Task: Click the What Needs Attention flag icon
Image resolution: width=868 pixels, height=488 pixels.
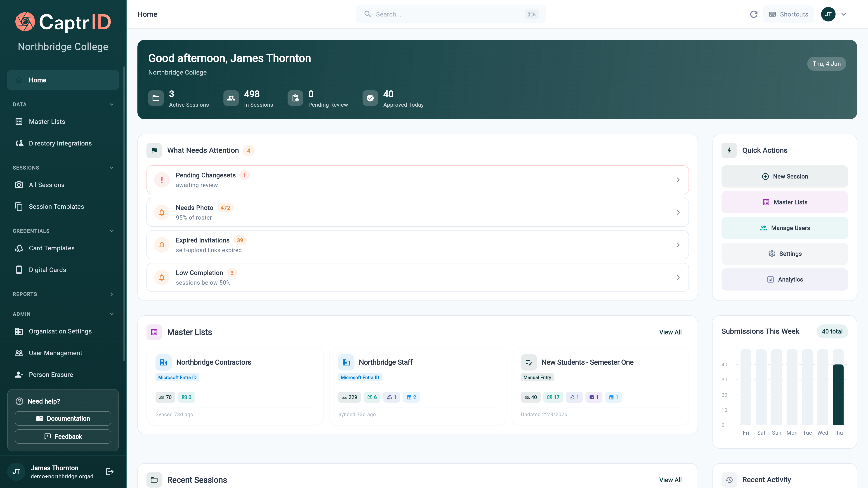Action: click(154, 150)
